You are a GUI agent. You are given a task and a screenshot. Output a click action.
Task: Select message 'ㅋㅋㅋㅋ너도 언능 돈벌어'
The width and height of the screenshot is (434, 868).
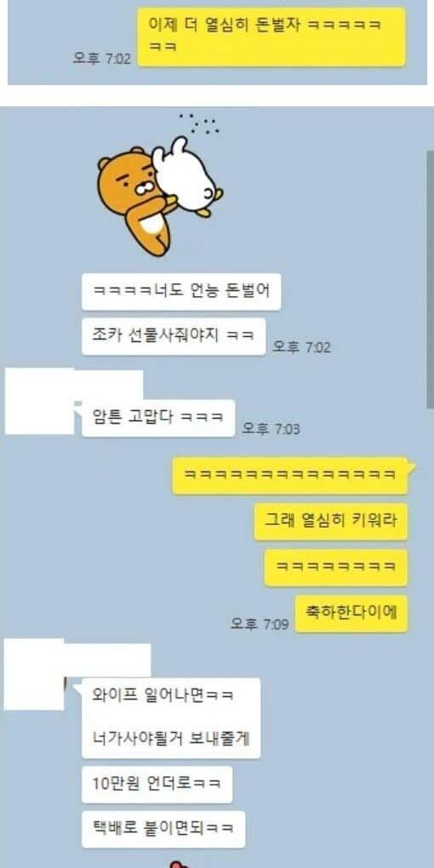(181, 292)
